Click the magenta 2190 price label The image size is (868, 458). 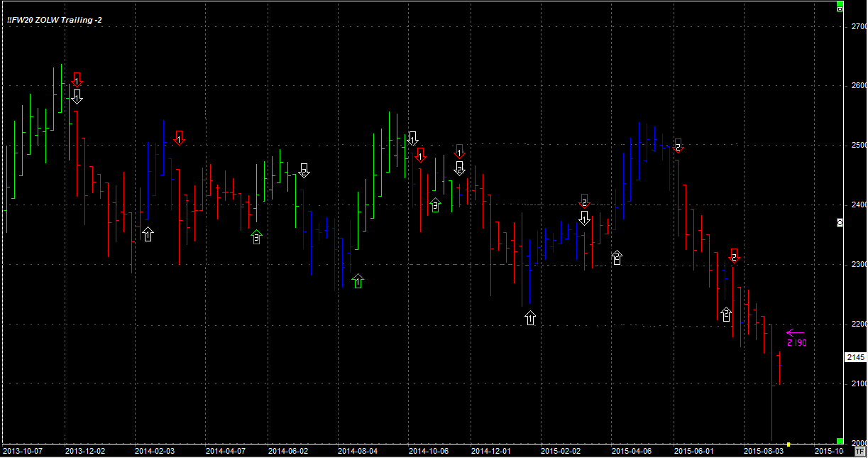tap(796, 343)
